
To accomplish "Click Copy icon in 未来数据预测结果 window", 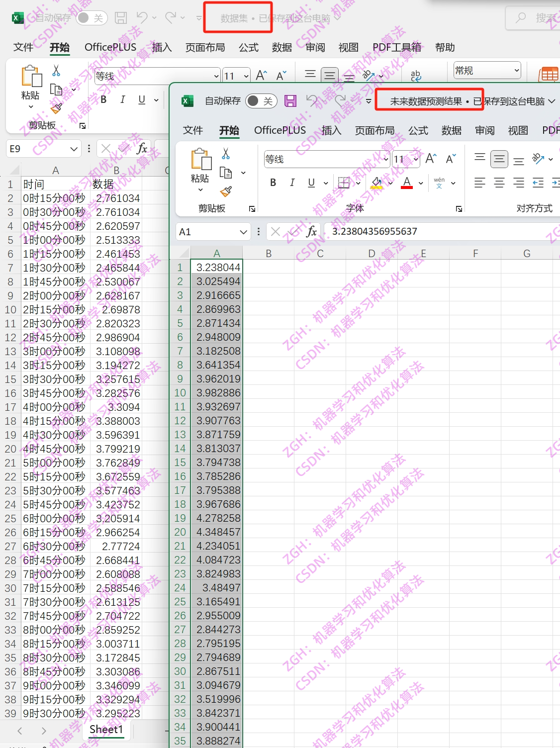I will pyautogui.click(x=226, y=173).
